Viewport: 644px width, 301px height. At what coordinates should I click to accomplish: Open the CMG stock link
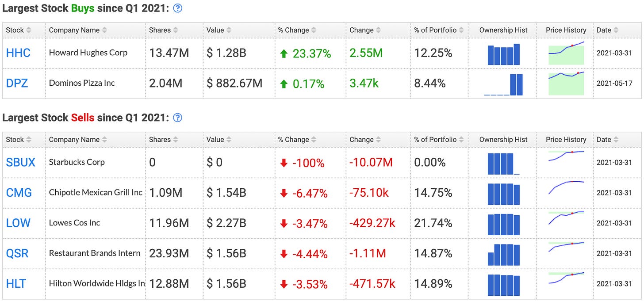tap(19, 193)
